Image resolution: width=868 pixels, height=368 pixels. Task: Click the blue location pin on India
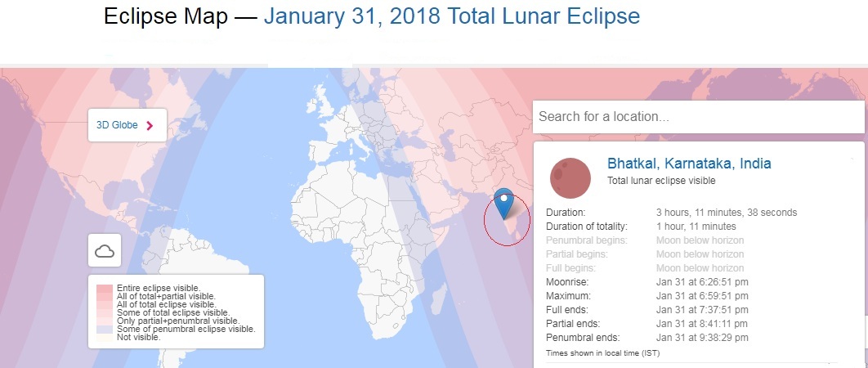coord(503,204)
